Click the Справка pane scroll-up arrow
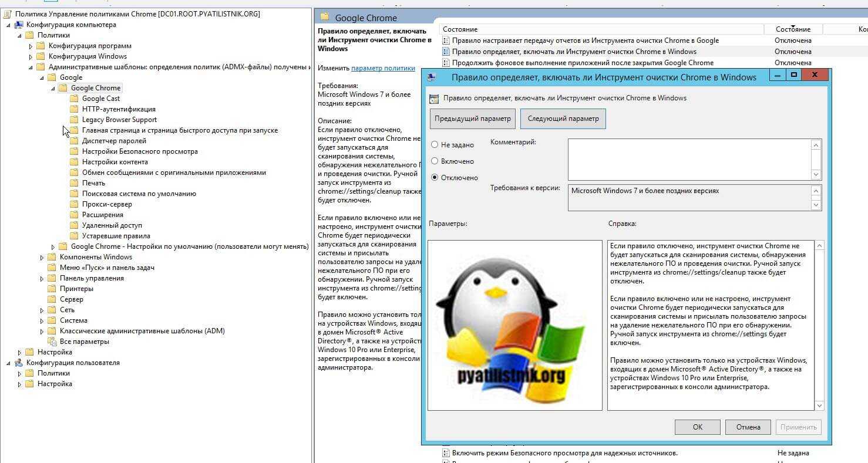Screen dimensions: 868x463 click(820, 246)
